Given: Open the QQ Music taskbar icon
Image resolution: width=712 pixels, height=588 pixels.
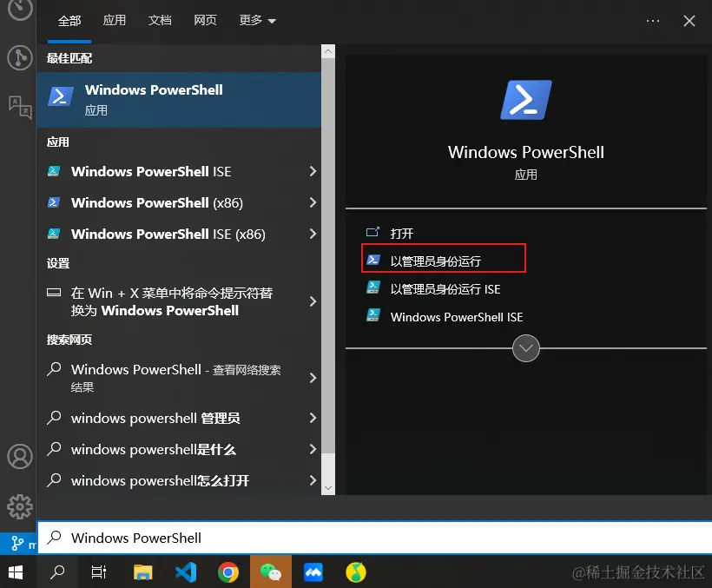Looking at the screenshot, I should pyautogui.click(x=355, y=572).
